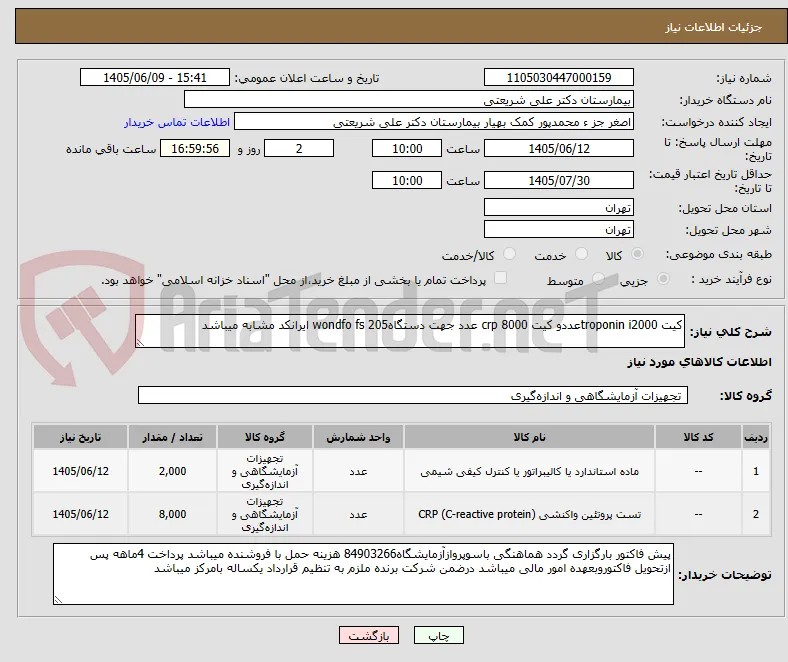788x662 pixels.
Task: Select the کالا/خدمت radio button
Action: click(510, 254)
